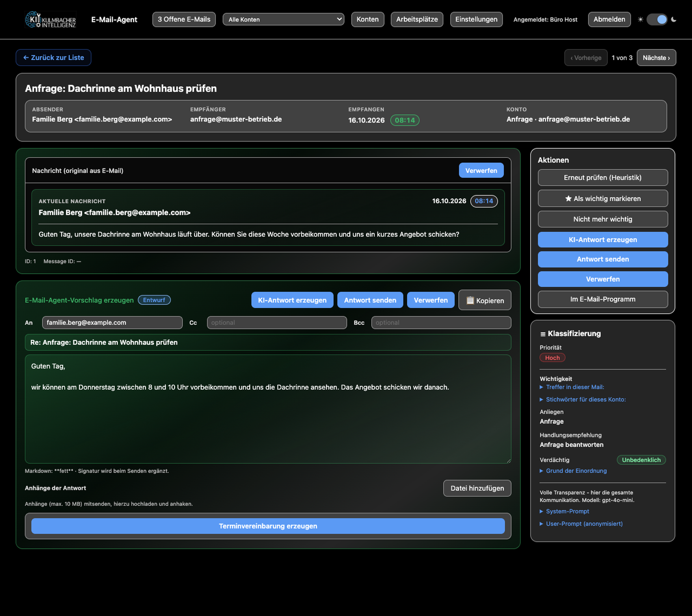Click the Kopieren clipboard button
The image size is (692, 616).
pos(485,300)
